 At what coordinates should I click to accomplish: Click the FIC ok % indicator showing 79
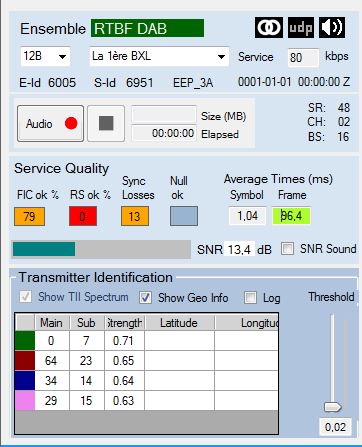(29, 216)
